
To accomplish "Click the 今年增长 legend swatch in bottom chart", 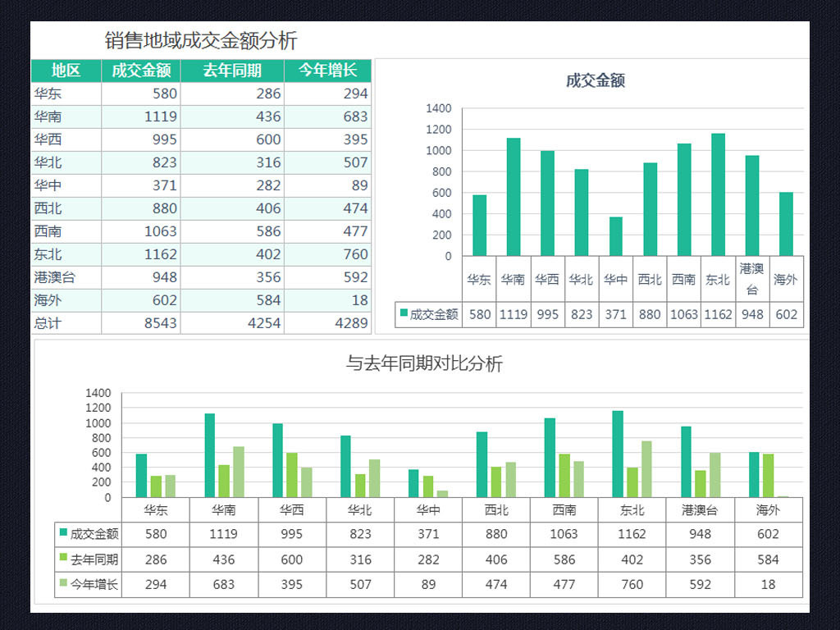I will (x=63, y=583).
